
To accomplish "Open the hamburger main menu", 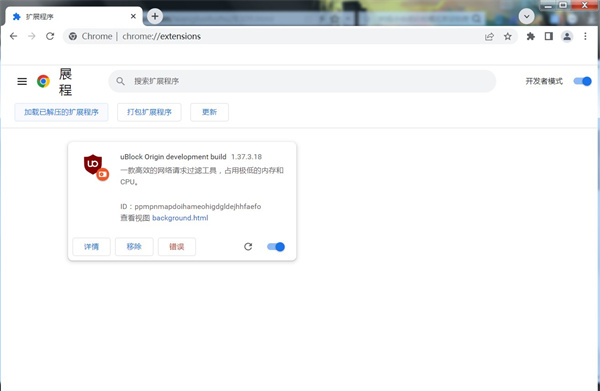I will tap(22, 81).
